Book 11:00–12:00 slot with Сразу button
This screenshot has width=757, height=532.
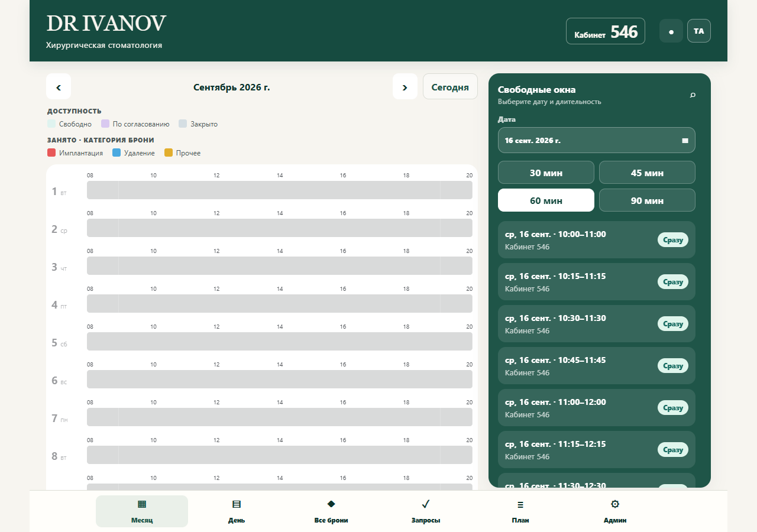(673, 408)
